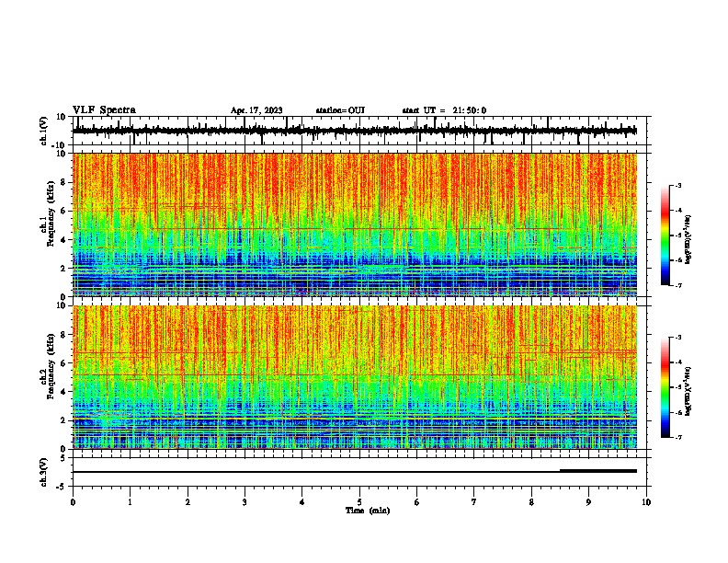
Task: Select the date 'Apr. 17, 2023'
Action: (x=256, y=110)
